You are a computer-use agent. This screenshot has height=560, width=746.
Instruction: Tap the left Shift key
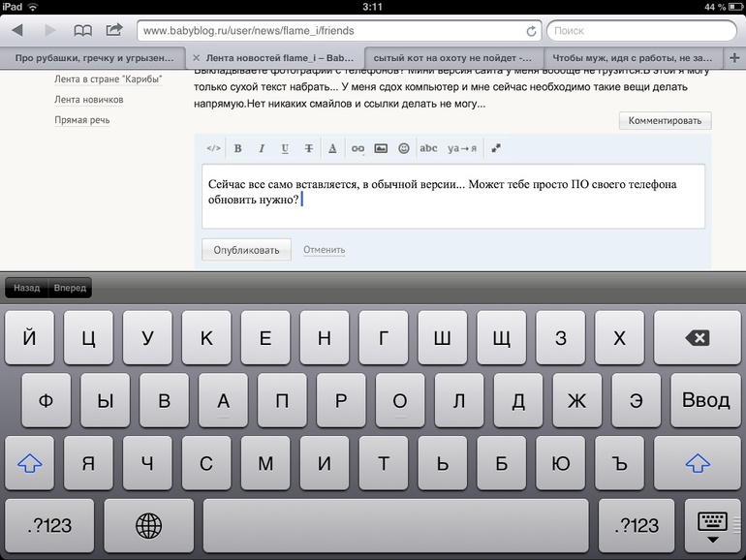29,463
